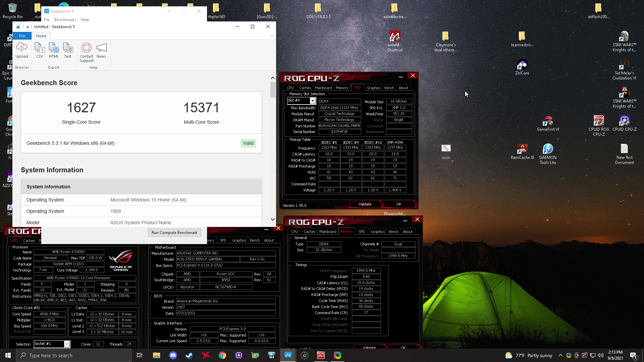Expand the Quick Access Toolbar customize arrow
This screenshot has width=644, height=362.
(28, 27)
